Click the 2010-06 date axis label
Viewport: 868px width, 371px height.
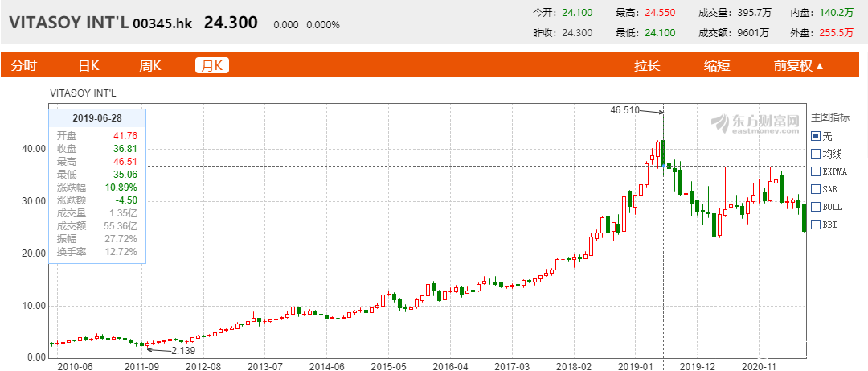pos(76,366)
